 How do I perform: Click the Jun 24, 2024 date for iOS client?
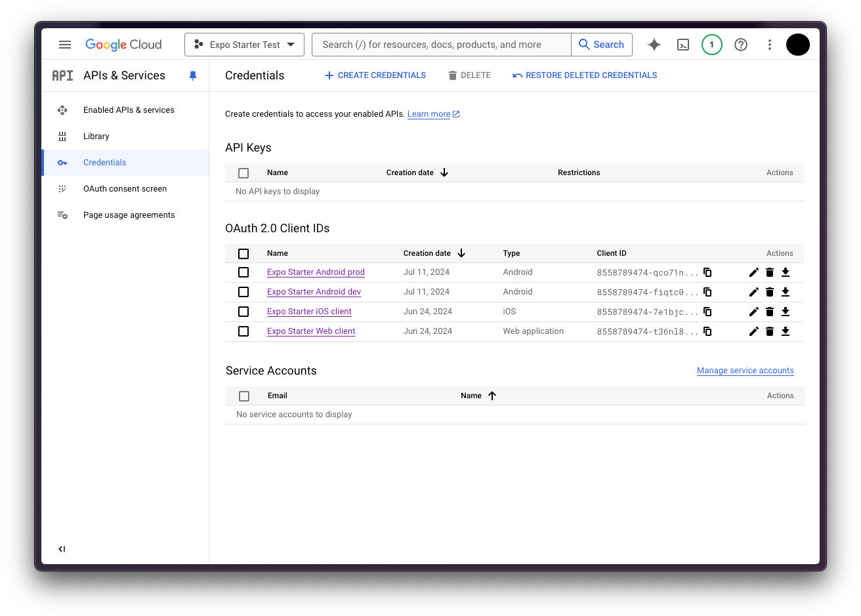tap(428, 312)
